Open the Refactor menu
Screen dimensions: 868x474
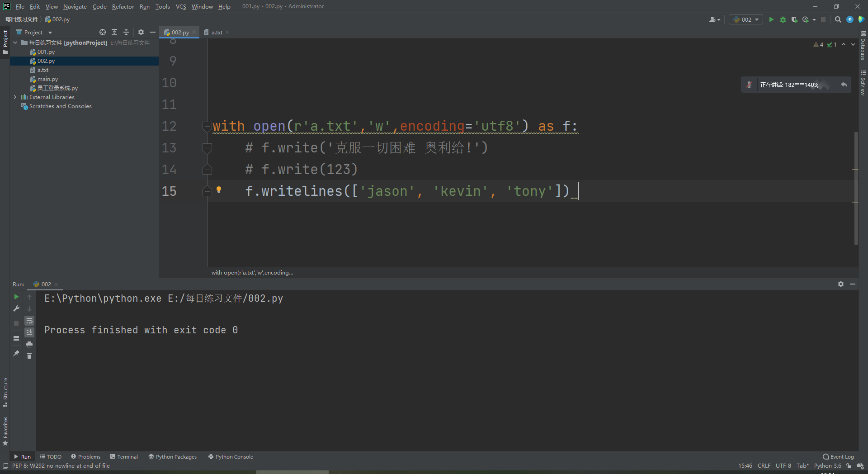click(x=123, y=6)
